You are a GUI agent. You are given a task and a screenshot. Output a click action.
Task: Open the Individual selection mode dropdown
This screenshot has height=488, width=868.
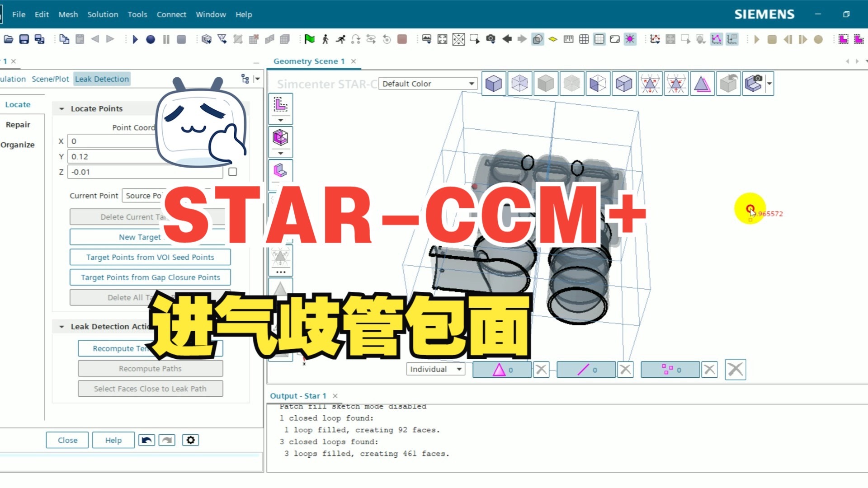tap(435, 369)
